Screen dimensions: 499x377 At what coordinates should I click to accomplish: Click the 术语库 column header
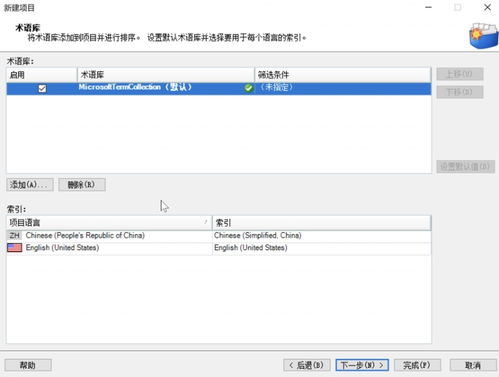[166, 75]
